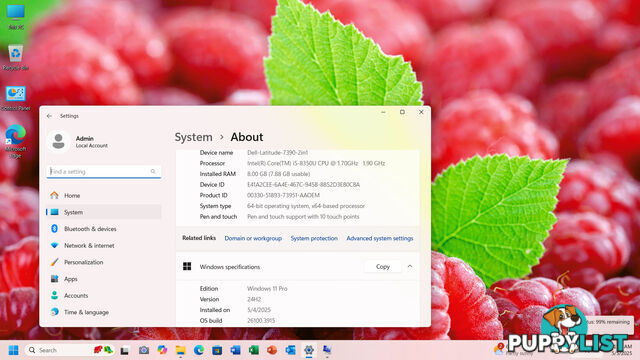Open File Explorer from the taskbar
The height and width of the screenshot is (360, 640).
click(180, 350)
